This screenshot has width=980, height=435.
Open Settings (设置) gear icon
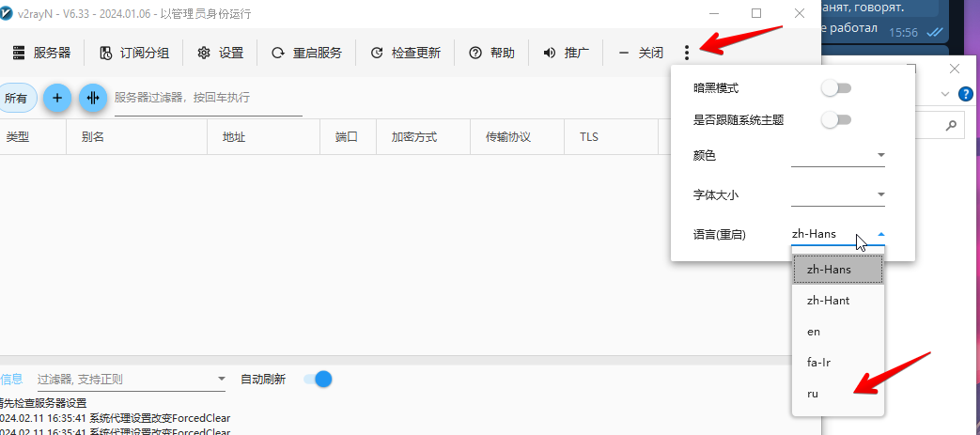204,53
